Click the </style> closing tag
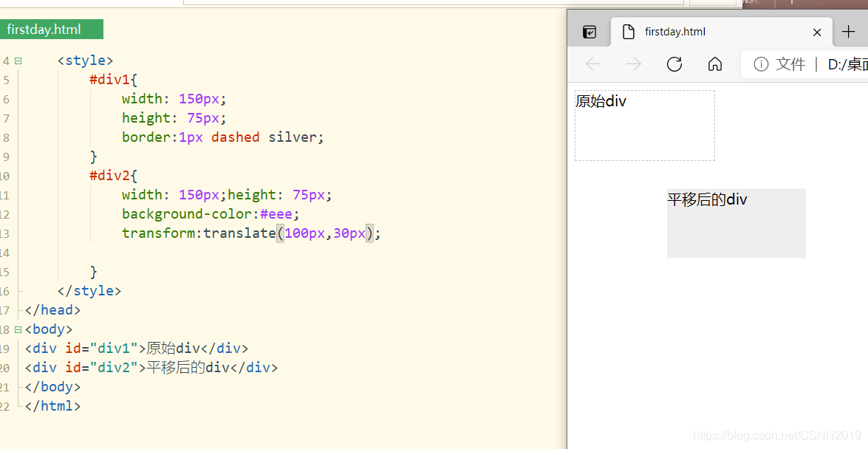Viewport: 868px width, 449px height. 89,291
